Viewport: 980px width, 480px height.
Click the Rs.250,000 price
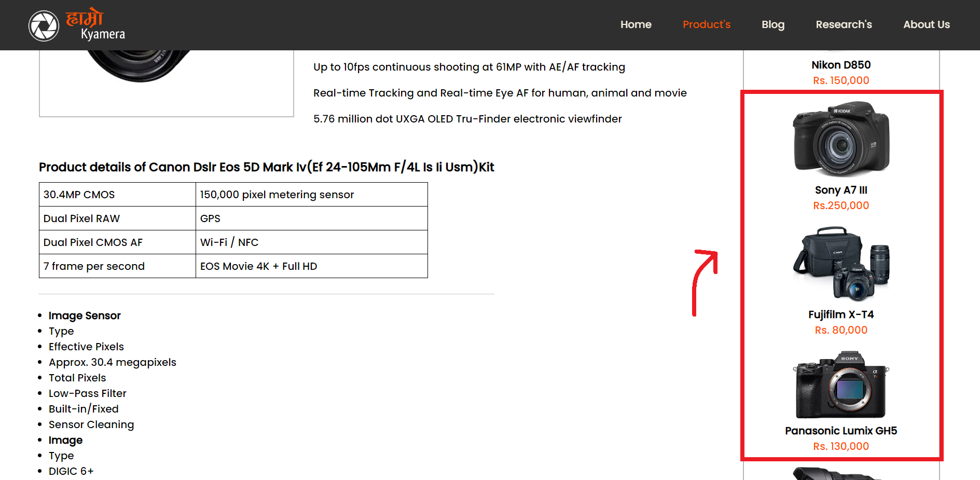tap(841, 205)
